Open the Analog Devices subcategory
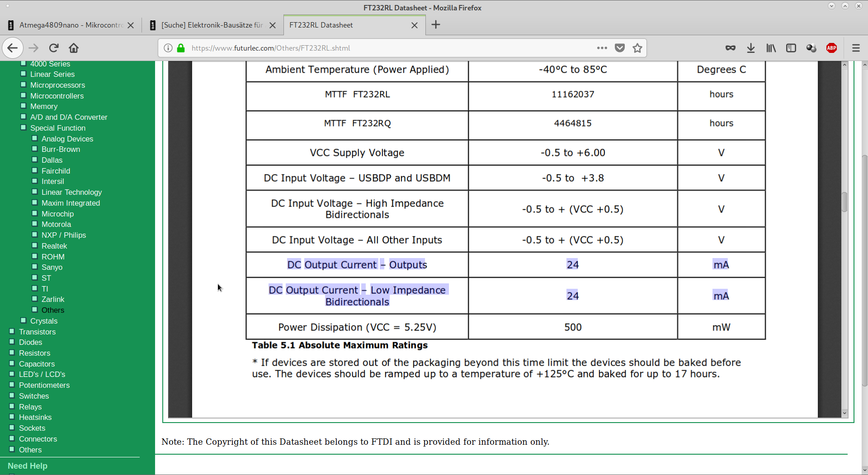The width and height of the screenshot is (868, 475). tap(67, 139)
